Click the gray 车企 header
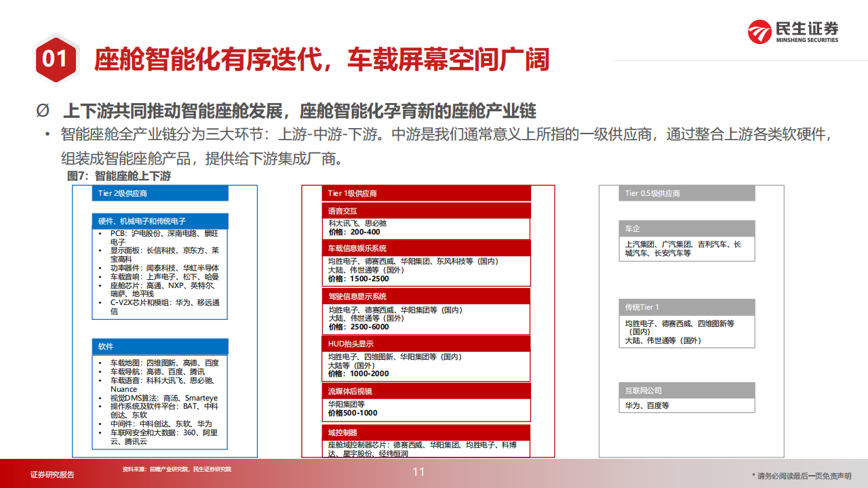This screenshot has width=868, height=488. (686, 228)
